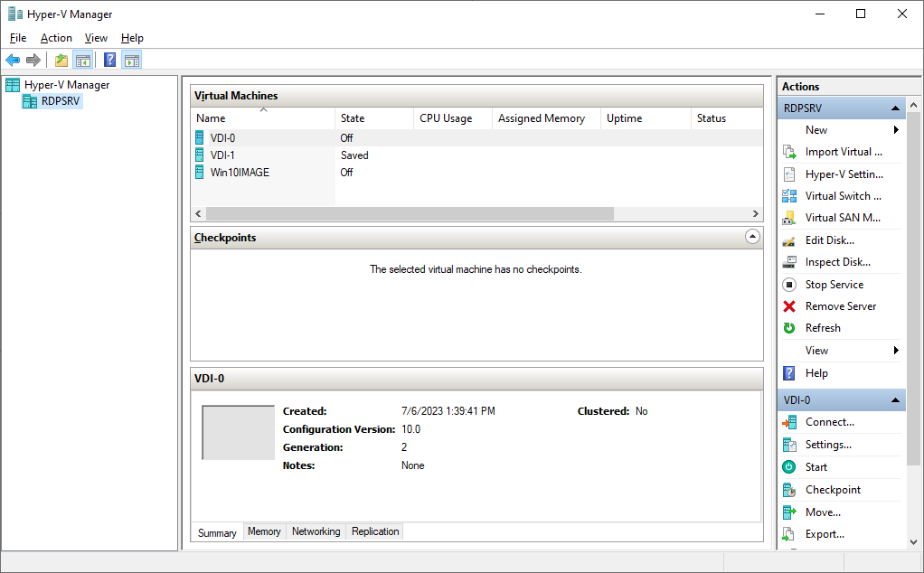Click the Hyper-V Manager root tree icon
Screen dimensions: 924x573
13,85
